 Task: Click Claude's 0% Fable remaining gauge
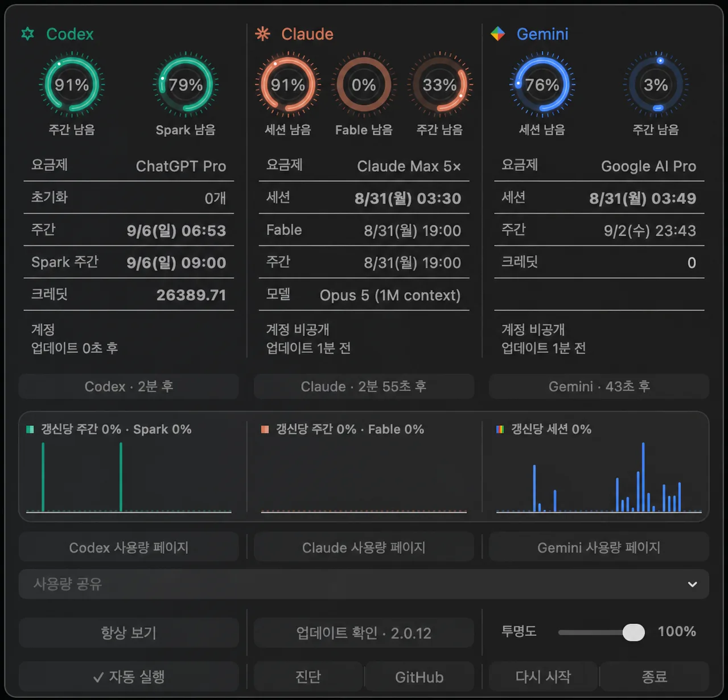[364, 85]
